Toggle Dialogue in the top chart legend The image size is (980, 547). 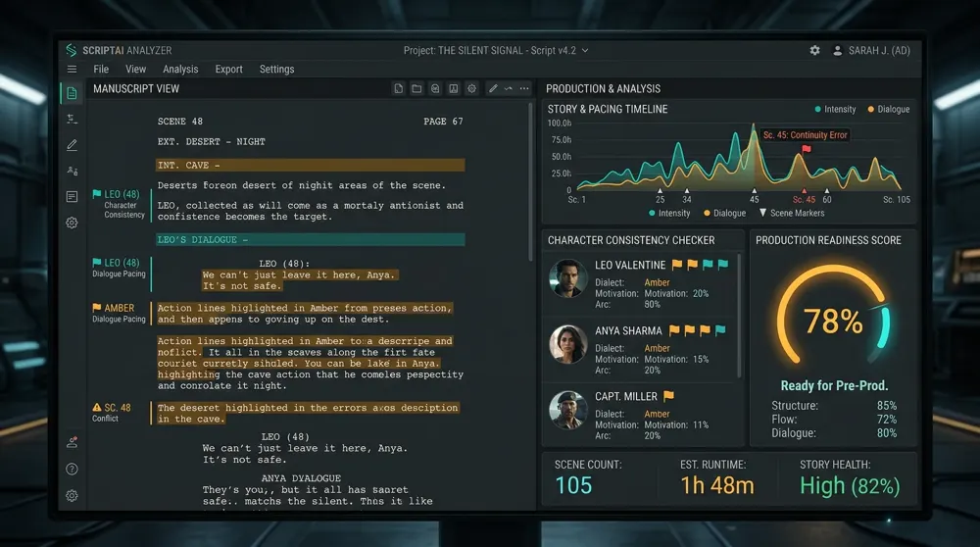pos(888,110)
